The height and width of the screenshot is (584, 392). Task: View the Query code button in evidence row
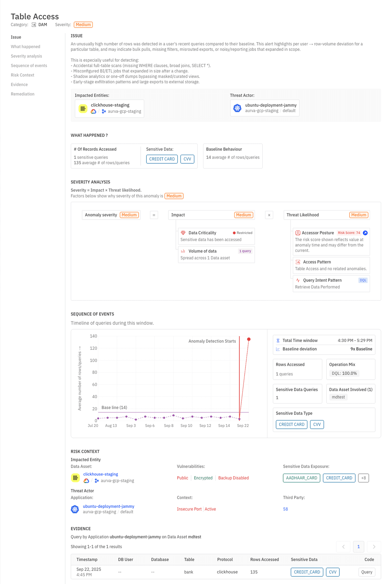[x=366, y=572]
